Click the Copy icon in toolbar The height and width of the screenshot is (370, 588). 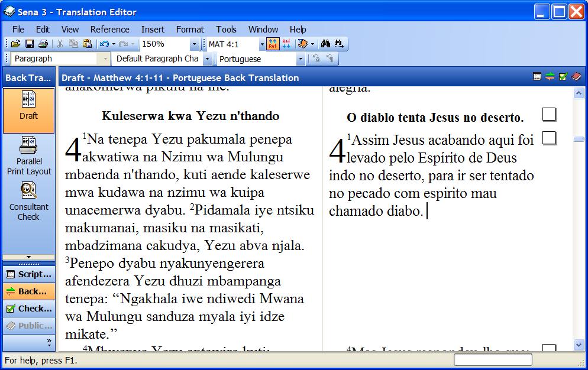(73, 44)
